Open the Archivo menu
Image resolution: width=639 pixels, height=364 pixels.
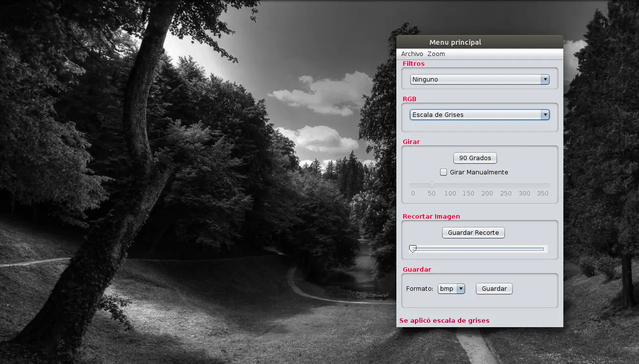(412, 54)
